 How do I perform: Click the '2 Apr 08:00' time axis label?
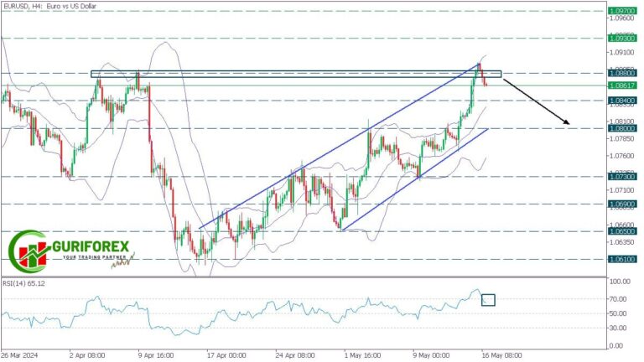[x=87, y=355]
